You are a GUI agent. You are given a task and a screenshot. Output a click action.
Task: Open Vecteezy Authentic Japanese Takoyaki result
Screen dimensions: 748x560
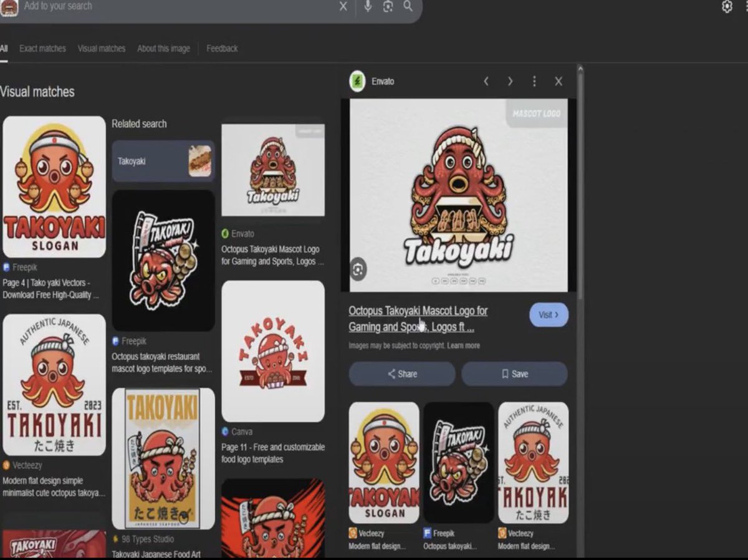[x=54, y=385]
